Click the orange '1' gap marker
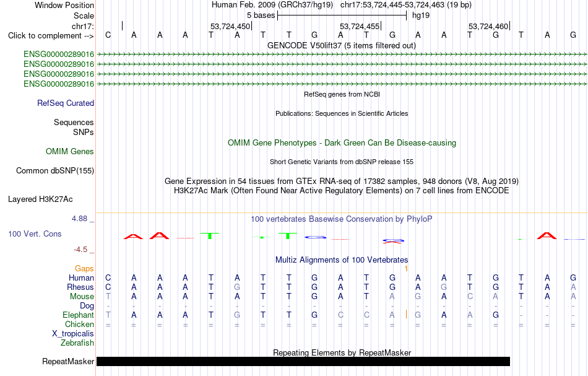Screen dimensions: 588x376 point(406,269)
